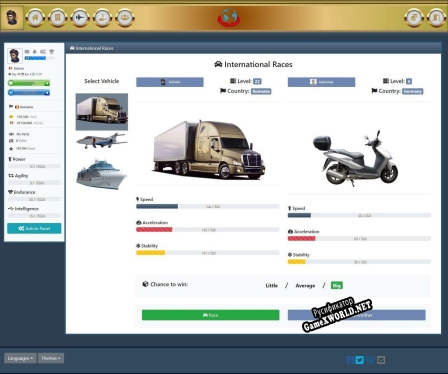Click the W footer icon

tap(370, 360)
